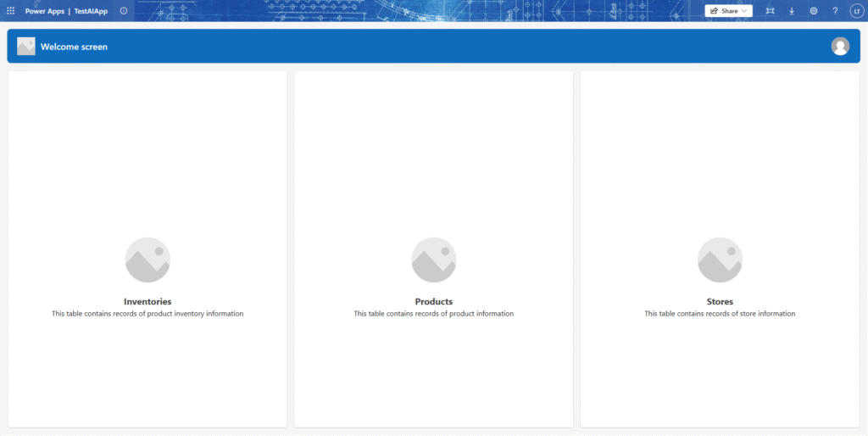
Task: Open the app launcher waffle menu
Action: point(11,11)
